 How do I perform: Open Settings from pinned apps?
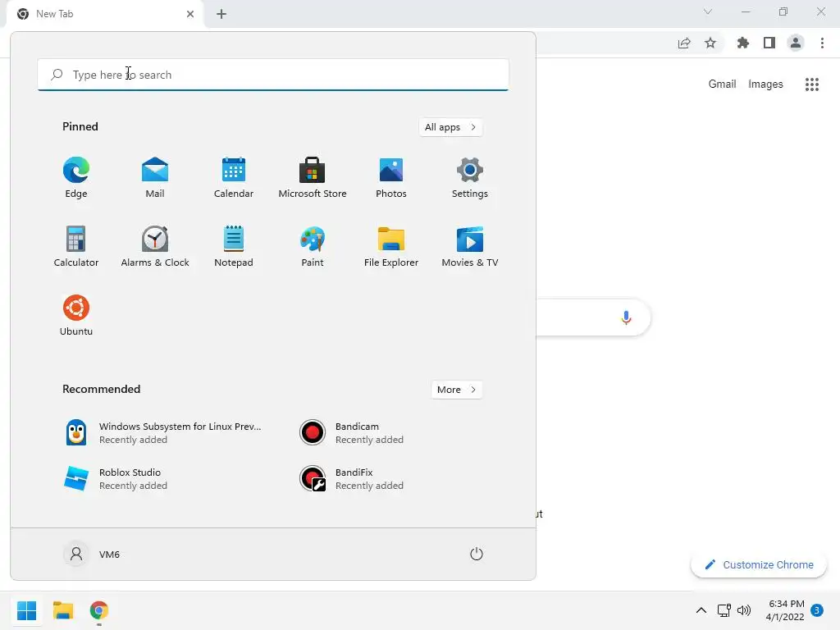coord(470,178)
